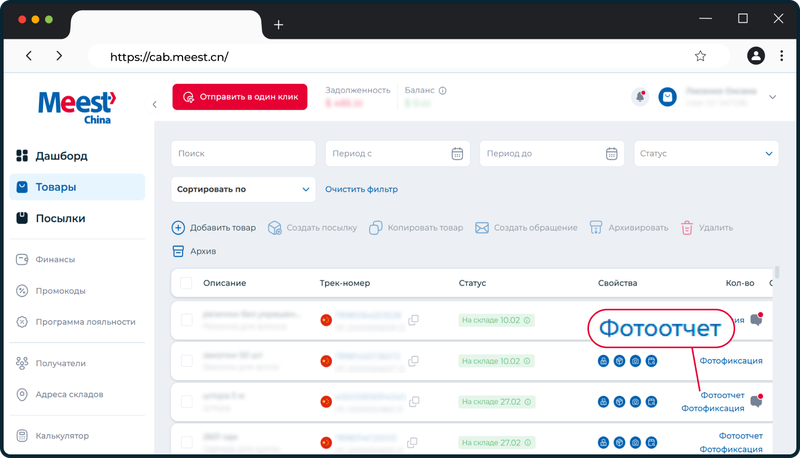
Task: Go forward with browser forward arrow
Action: (x=59, y=56)
